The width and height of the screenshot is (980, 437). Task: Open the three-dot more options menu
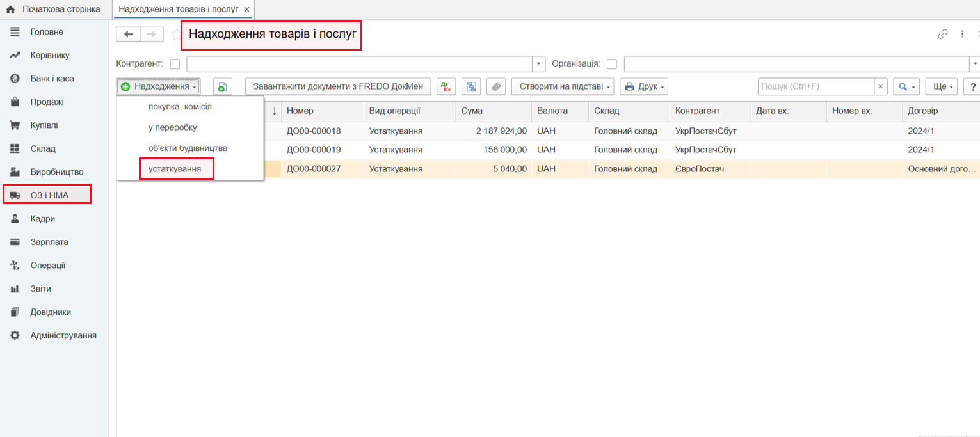click(x=961, y=35)
